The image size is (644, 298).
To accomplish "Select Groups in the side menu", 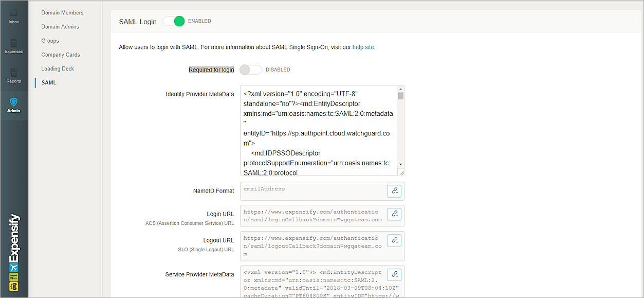I will click(x=50, y=41).
